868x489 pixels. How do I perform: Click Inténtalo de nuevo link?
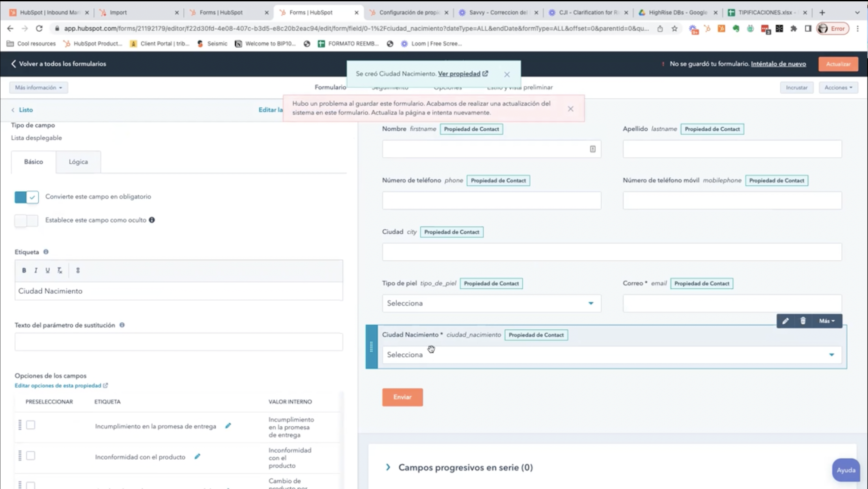(x=778, y=64)
